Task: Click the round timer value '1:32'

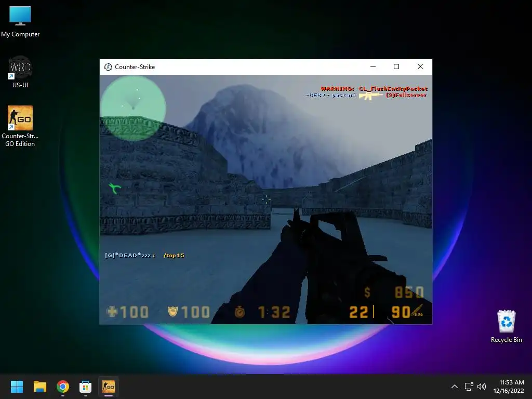Action: 274,312
